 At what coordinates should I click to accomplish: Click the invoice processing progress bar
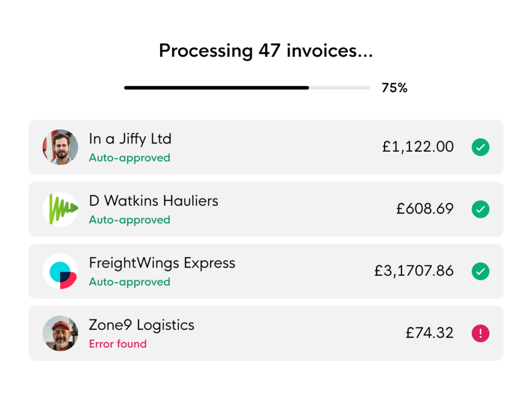click(247, 88)
